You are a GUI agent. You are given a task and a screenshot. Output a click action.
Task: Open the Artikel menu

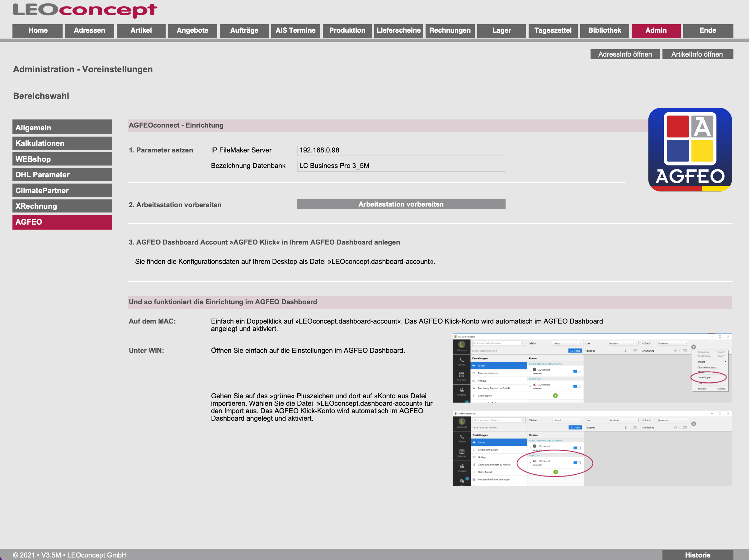pyautogui.click(x=141, y=31)
